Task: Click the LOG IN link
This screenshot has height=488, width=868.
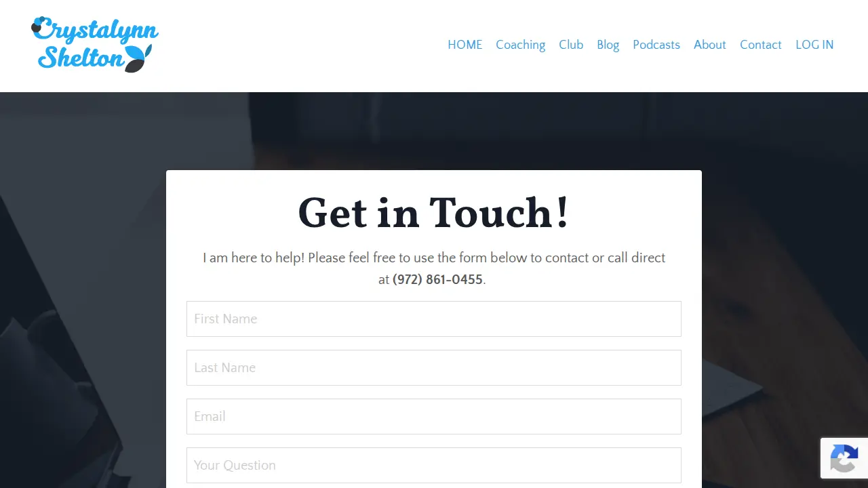Action: tap(814, 45)
